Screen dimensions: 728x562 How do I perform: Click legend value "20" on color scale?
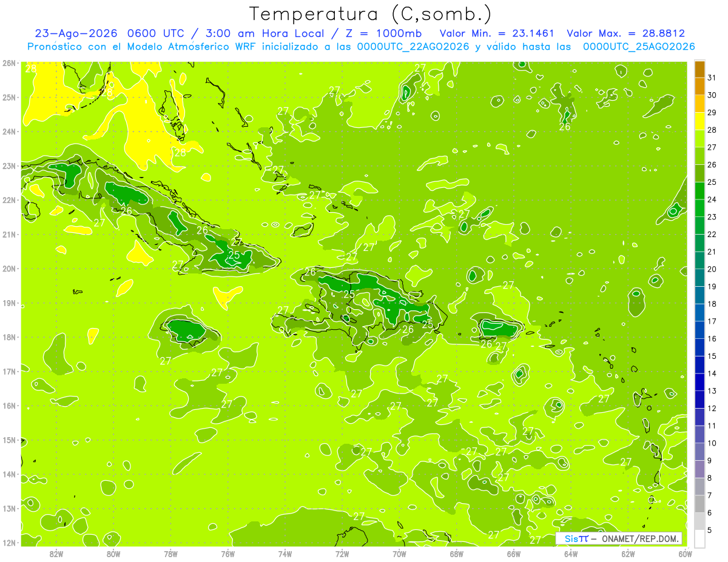(x=712, y=269)
